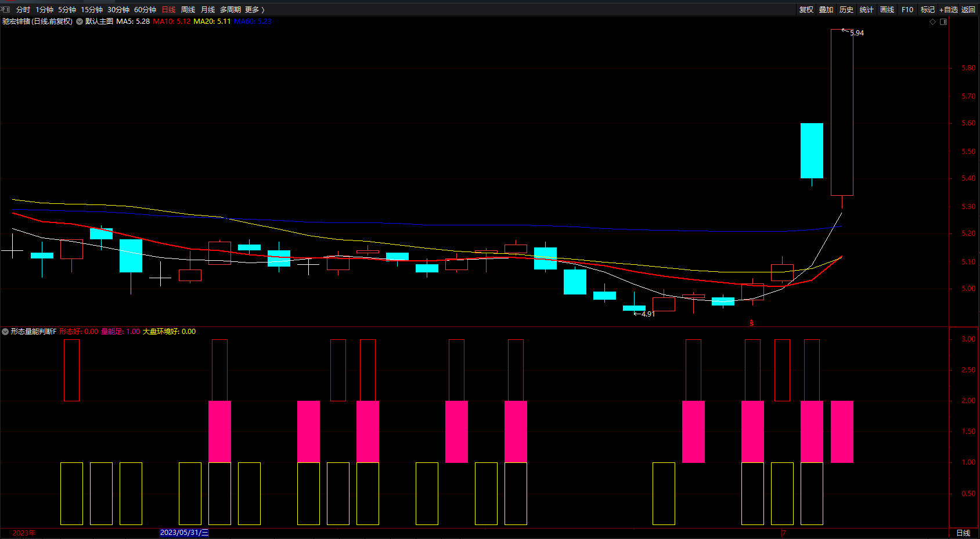
Task: Click the MA5: 5.28 legend value
Action: pos(133,21)
